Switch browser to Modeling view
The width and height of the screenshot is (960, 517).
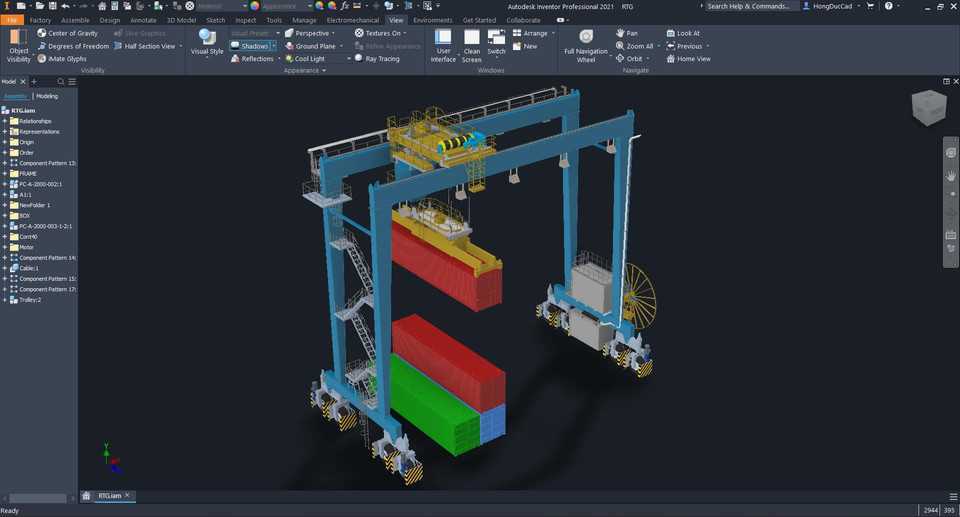pyautogui.click(x=47, y=96)
